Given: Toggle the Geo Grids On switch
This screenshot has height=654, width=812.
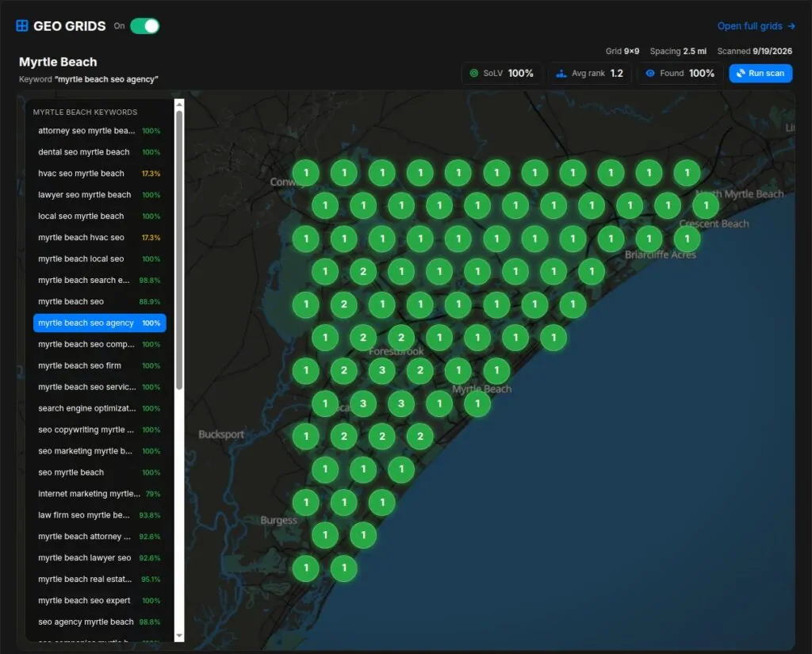Looking at the screenshot, I should click(x=144, y=26).
